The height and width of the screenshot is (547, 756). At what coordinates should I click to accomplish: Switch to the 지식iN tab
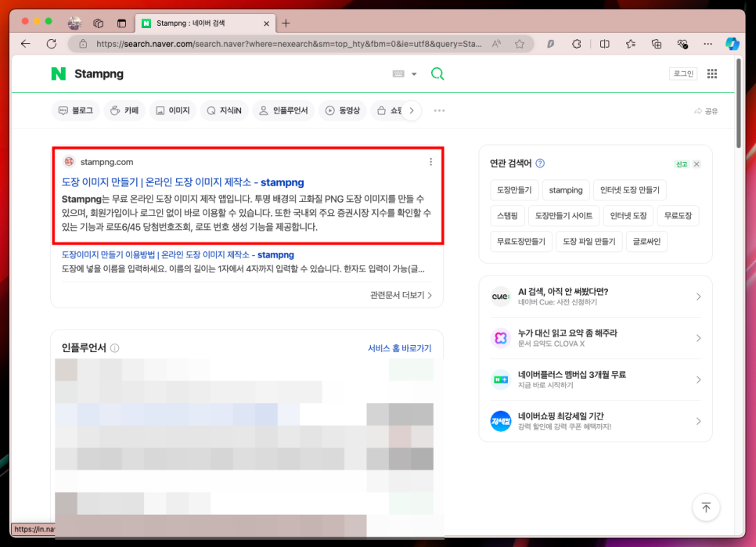[x=224, y=111]
